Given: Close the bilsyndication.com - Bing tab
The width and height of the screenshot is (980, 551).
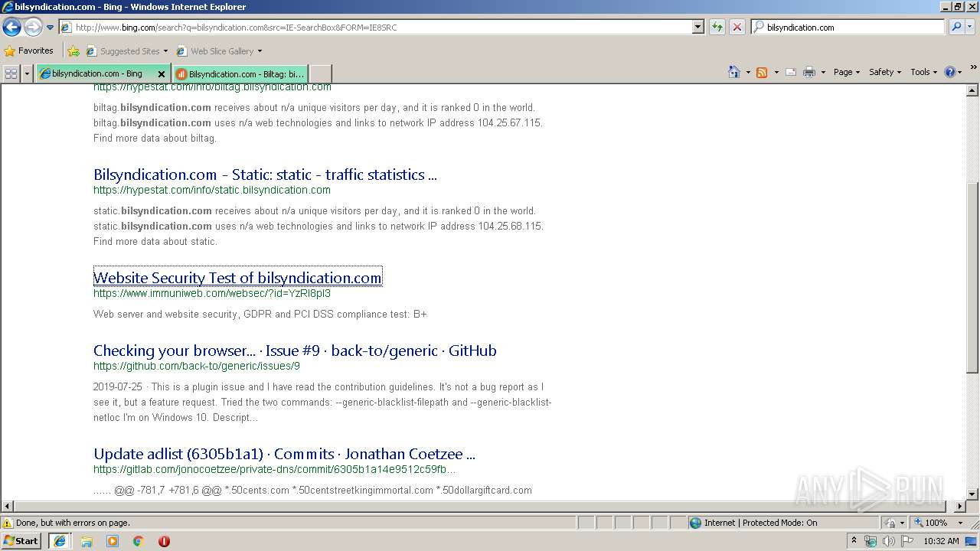Looking at the screenshot, I should click(x=162, y=74).
